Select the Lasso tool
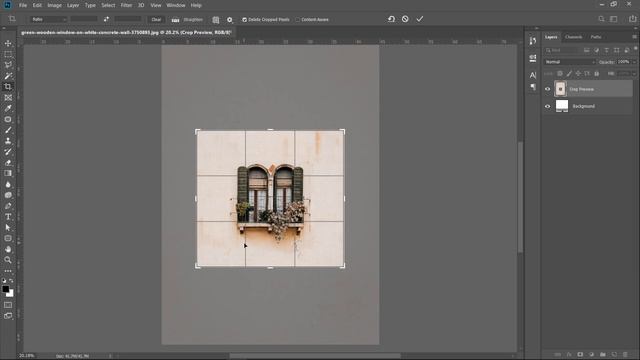Image resolution: width=640 pixels, height=360 pixels. 8,65
